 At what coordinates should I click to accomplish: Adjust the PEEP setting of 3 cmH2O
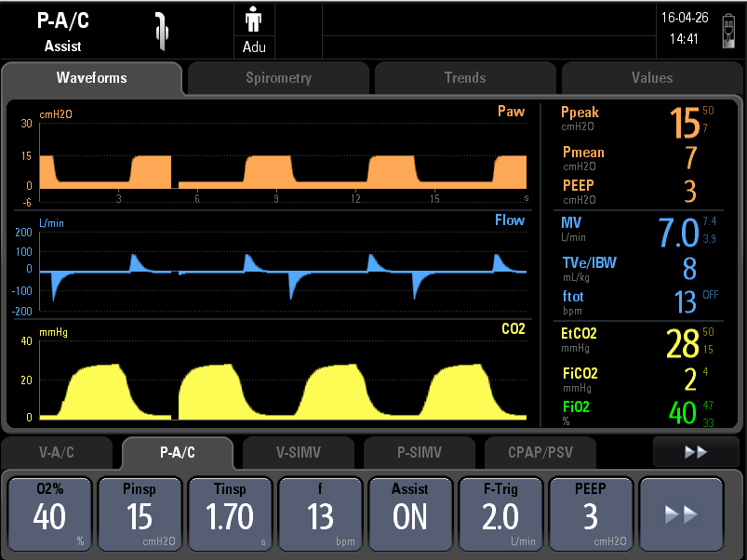[x=591, y=514]
